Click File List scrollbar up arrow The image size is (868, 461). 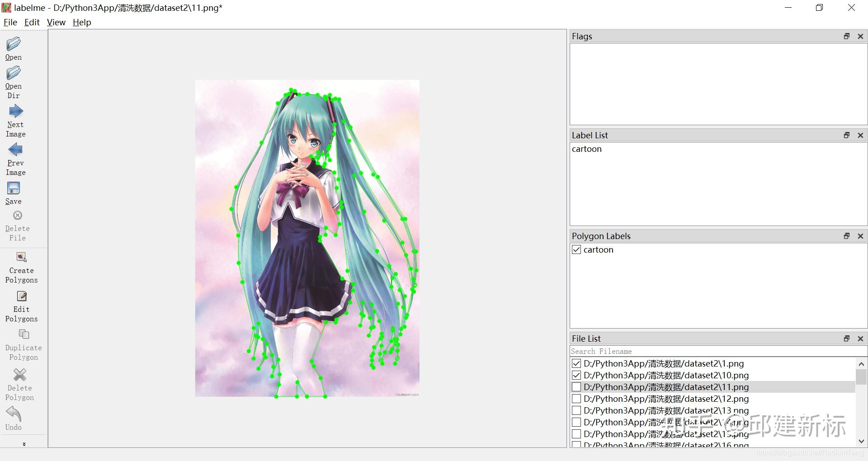click(x=861, y=364)
